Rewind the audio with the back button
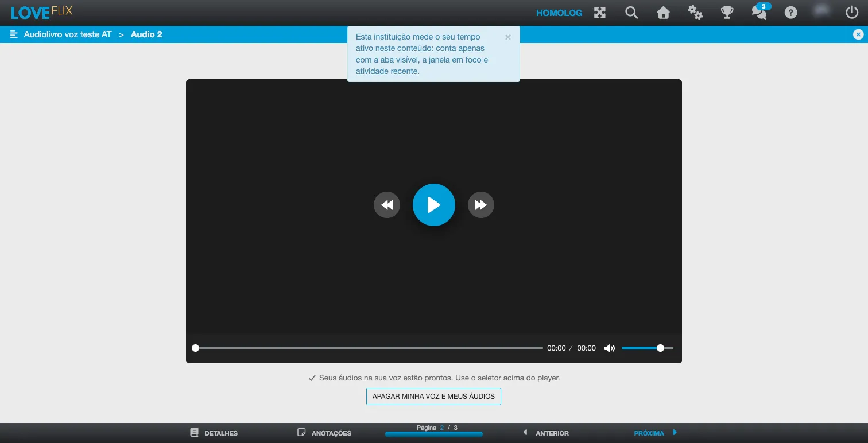Viewport: 868px width, 443px height. pos(387,205)
